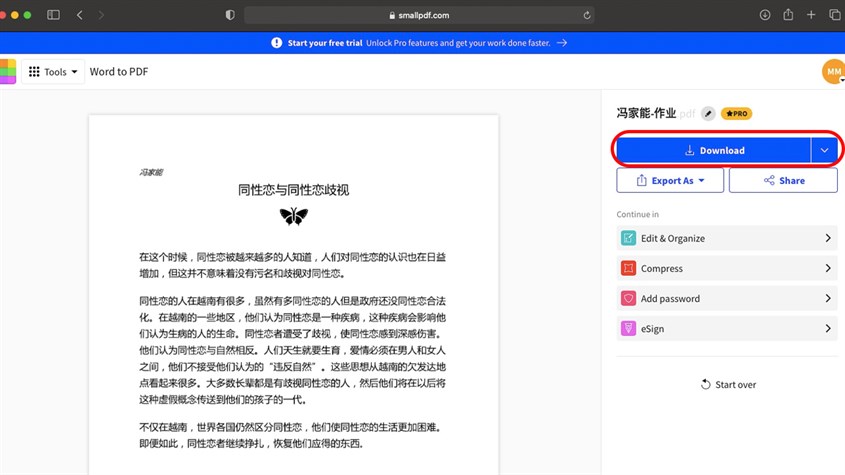The height and width of the screenshot is (475, 845).
Task: Click the file name 冯家能-作业
Action: pyautogui.click(x=646, y=113)
